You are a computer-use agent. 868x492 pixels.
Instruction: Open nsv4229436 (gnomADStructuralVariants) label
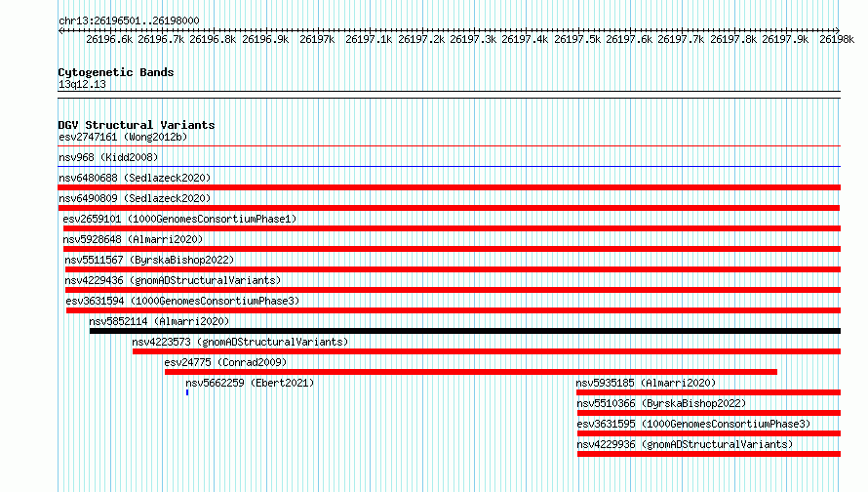click(x=173, y=280)
